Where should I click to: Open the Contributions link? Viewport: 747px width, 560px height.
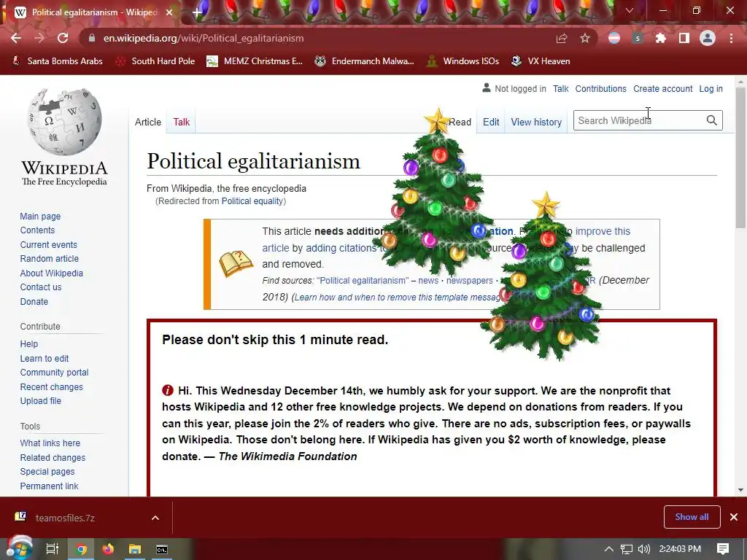[601, 88]
